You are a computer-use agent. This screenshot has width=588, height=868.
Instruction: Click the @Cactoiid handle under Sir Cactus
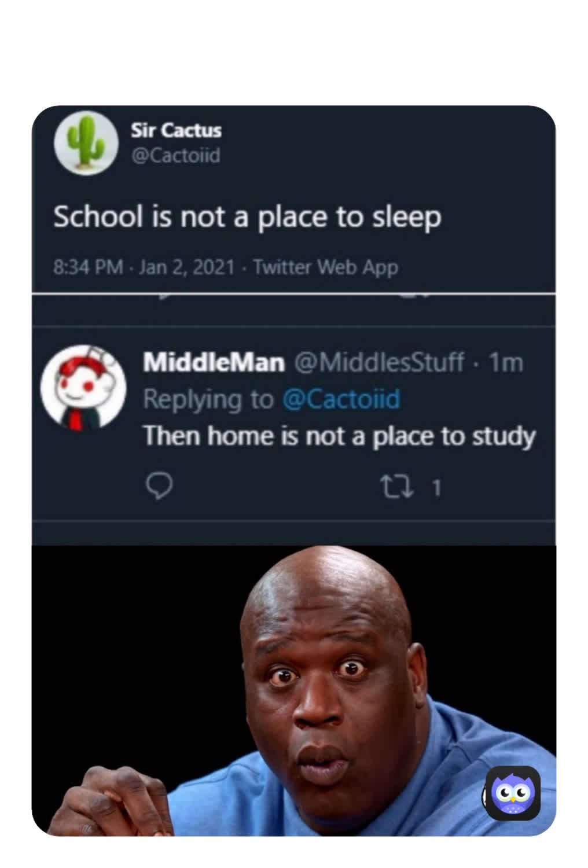coord(176,156)
